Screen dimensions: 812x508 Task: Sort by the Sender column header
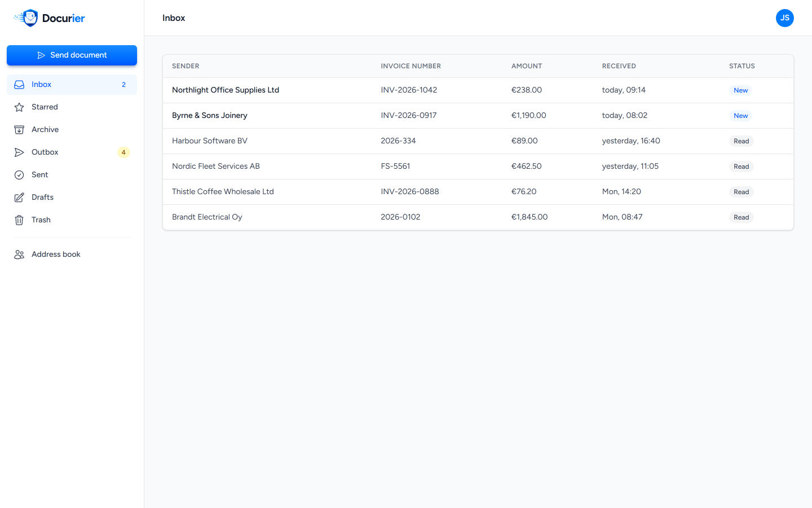(186, 66)
